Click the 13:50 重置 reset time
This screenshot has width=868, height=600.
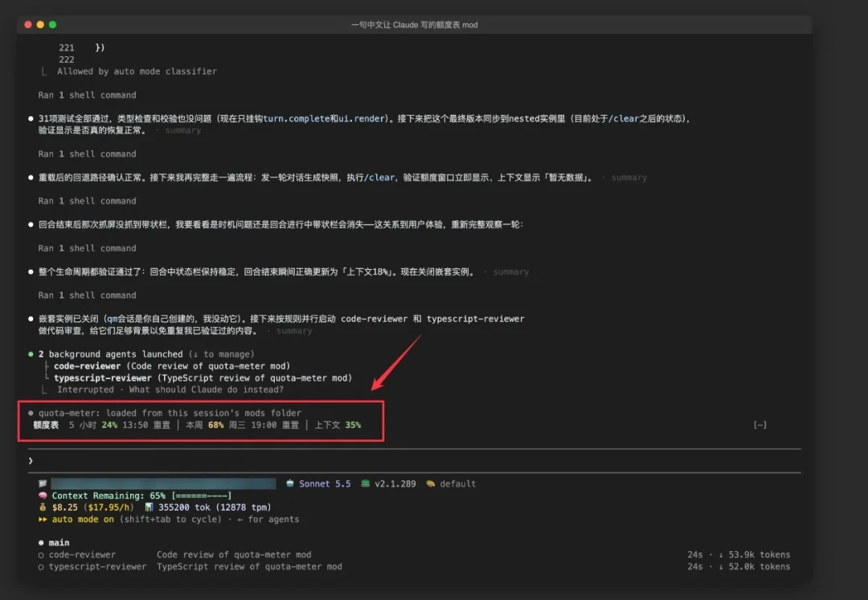pos(146,425)
